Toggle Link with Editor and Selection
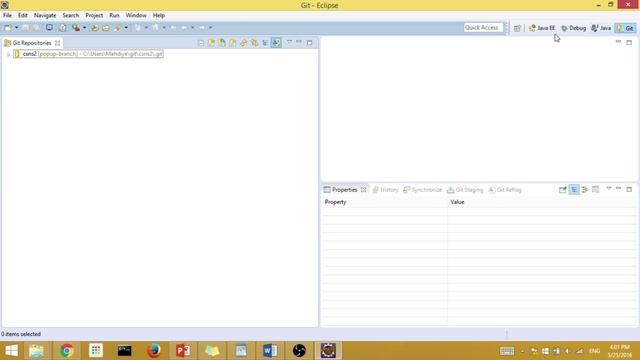This screenshot has height=360, width=640. tap(254, 43)
